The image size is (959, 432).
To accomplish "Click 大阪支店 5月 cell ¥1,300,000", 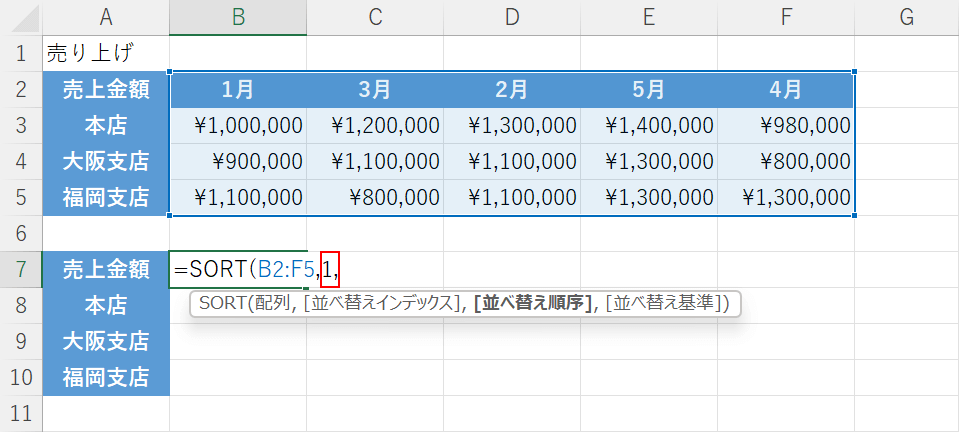I will [x=649, y=162].
